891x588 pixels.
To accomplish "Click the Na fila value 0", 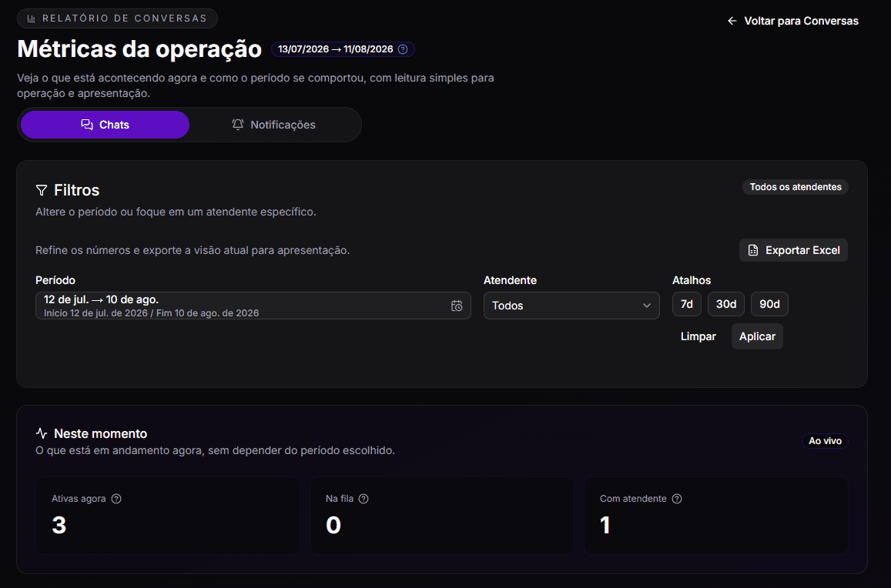I will (x=333, y=526).
